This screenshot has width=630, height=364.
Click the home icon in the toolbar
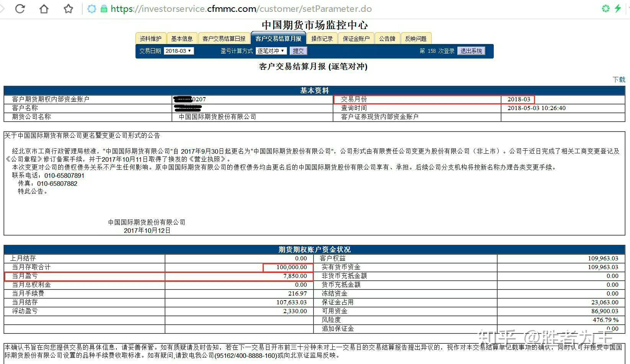[44, 8]
